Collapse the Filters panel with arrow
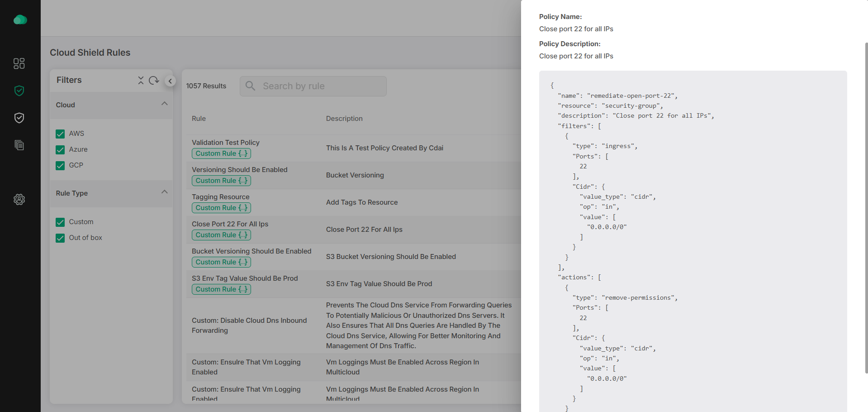The width and height of the screenshot is (868, 412). pos(170,81)
